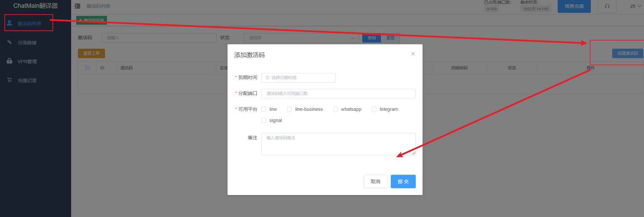The image size is (644, 217).
Task: Open the headset support icon
Action: [x=607, y=6]
